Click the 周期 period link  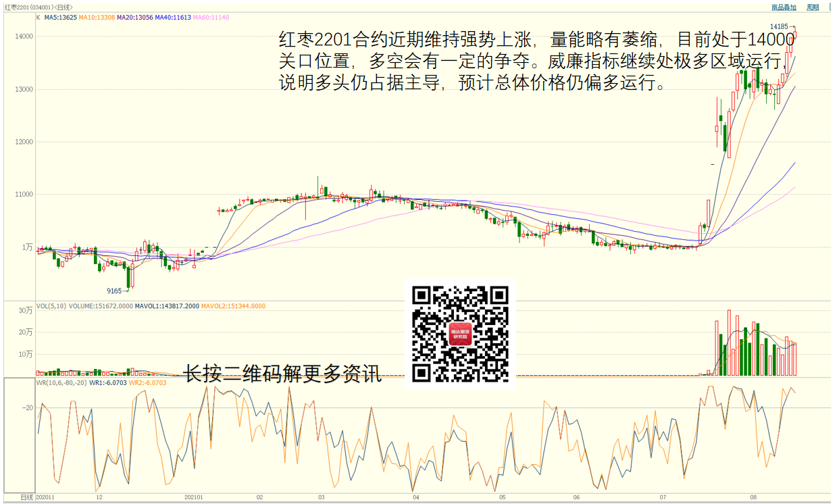pos(813,7)
